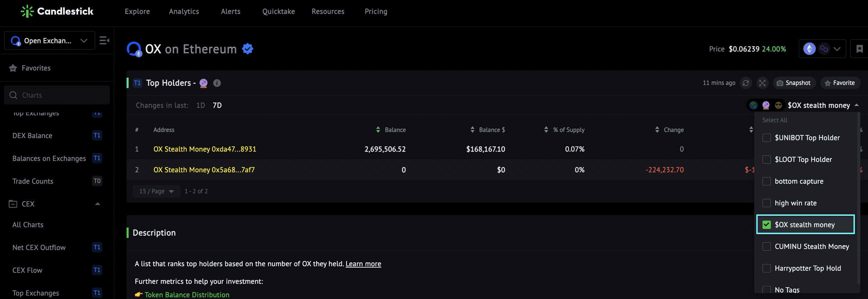Open the 15 / Page size dropdown
Screen dimensions: 868x299
pyautogui.click(x=157, y=191)
